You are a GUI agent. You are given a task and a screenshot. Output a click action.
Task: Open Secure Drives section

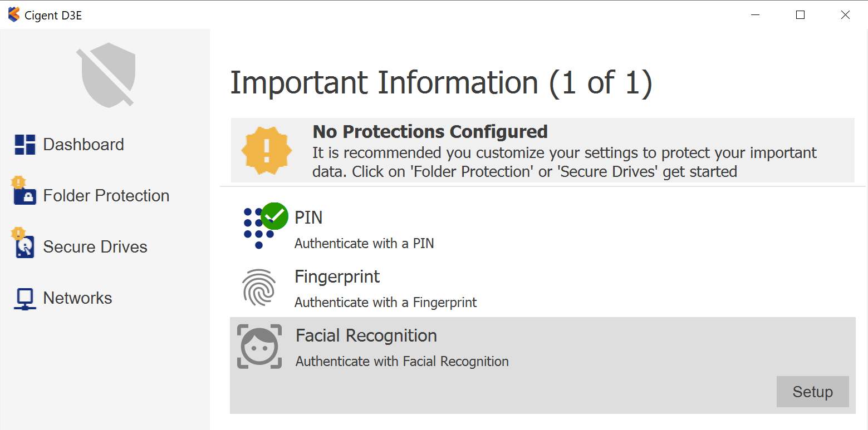tap(95, 247)
